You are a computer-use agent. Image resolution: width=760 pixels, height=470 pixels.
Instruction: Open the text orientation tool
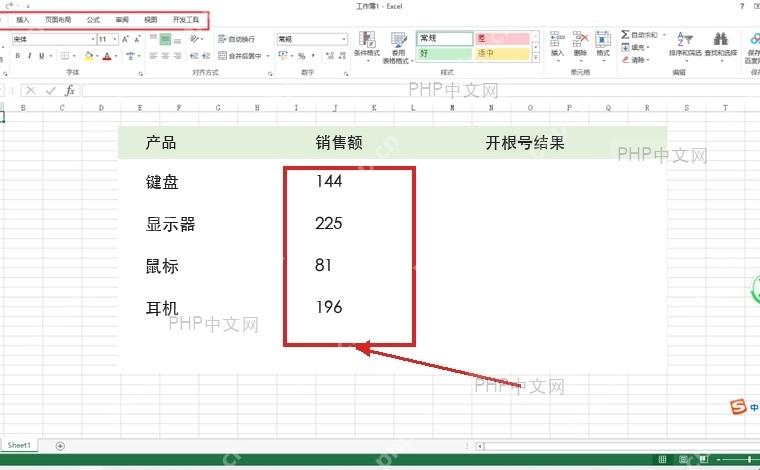pos(195,39)
